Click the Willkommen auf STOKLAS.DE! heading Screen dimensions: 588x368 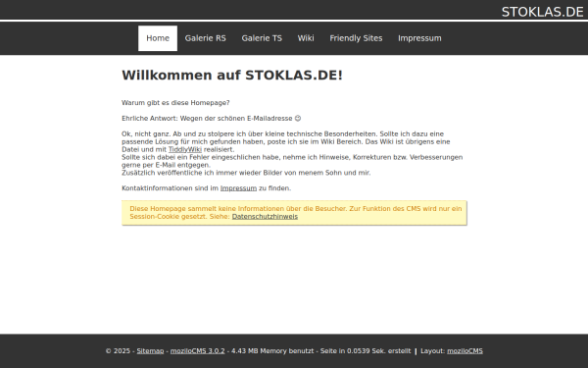click(x=232, y=76)
